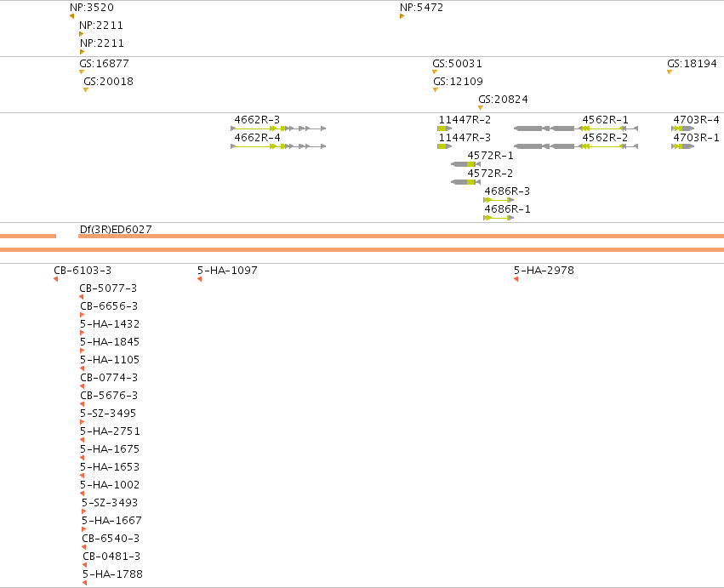Select the 4703R-1 transcript glyph
This screenshot has height=588, width=724.
682,146
